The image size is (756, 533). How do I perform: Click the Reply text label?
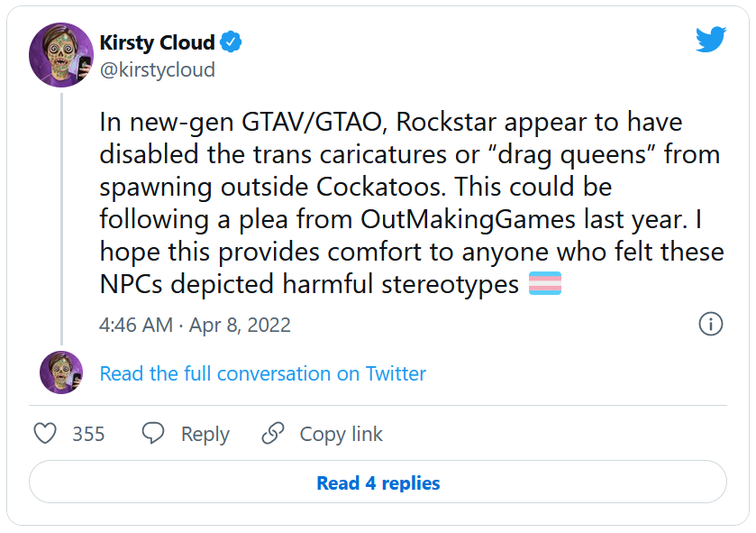[205, 434]
